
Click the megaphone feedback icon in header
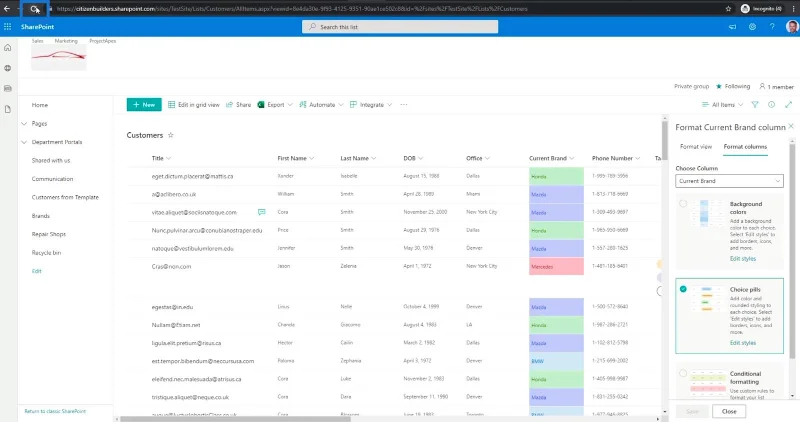[x=733, y=27]
